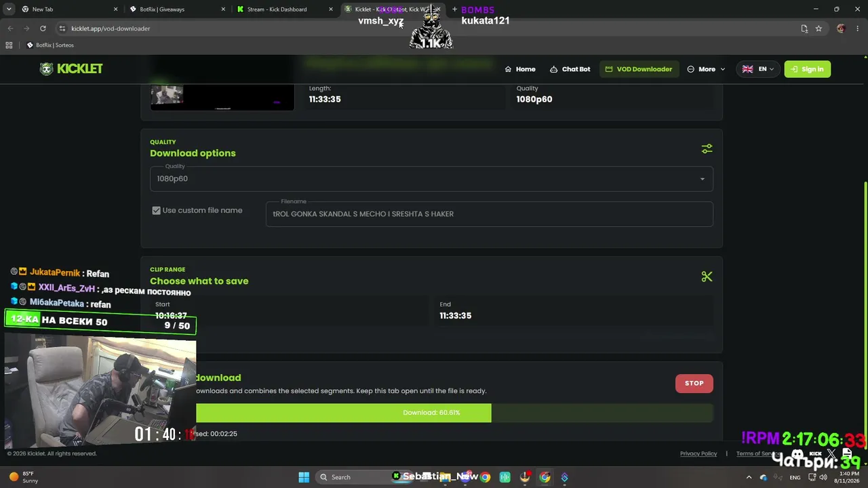Click the active Chrome taskbar icon
868x488 pixels.
coord(545,477)
